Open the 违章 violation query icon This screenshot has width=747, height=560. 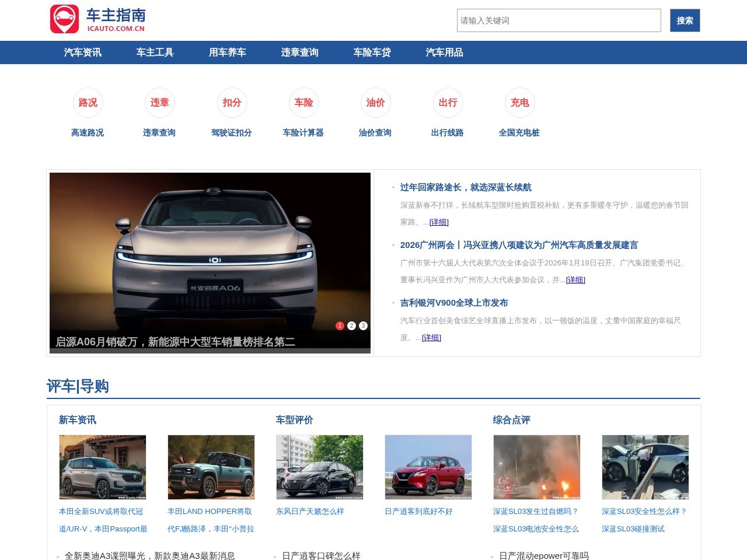click(x=159, y=102)
